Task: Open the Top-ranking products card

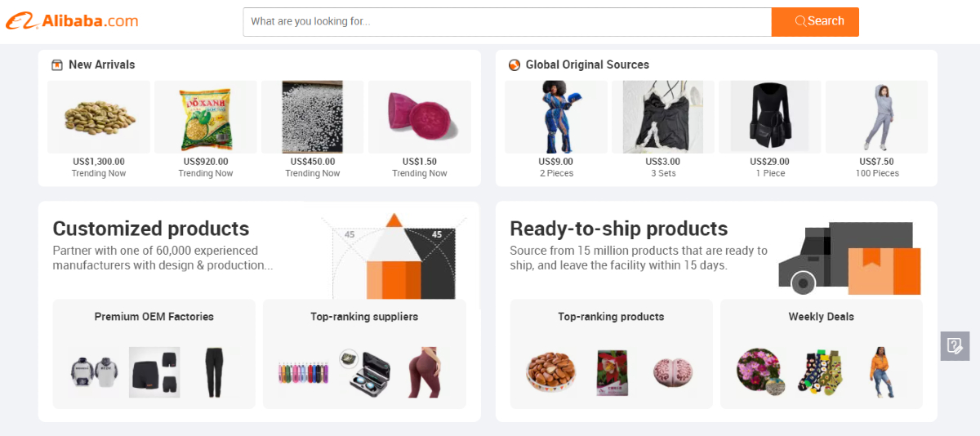Action: click(x=611, y=354)
